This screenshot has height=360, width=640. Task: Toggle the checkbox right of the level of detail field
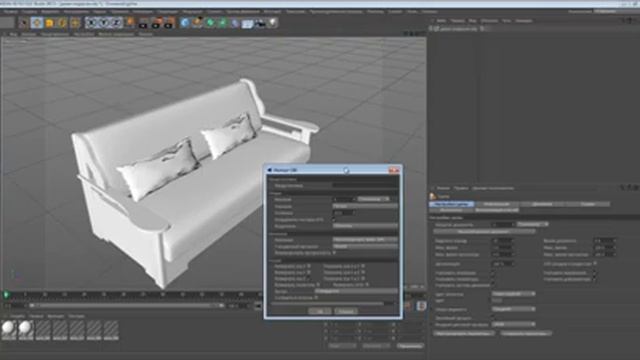click(595, 264)
